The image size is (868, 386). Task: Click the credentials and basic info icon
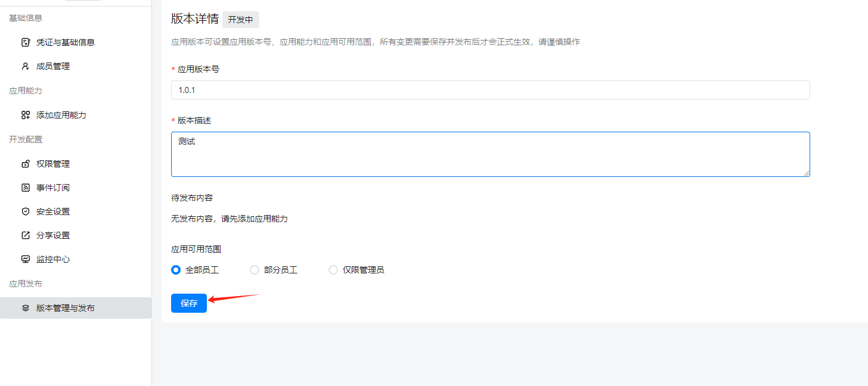click(26, 42)
